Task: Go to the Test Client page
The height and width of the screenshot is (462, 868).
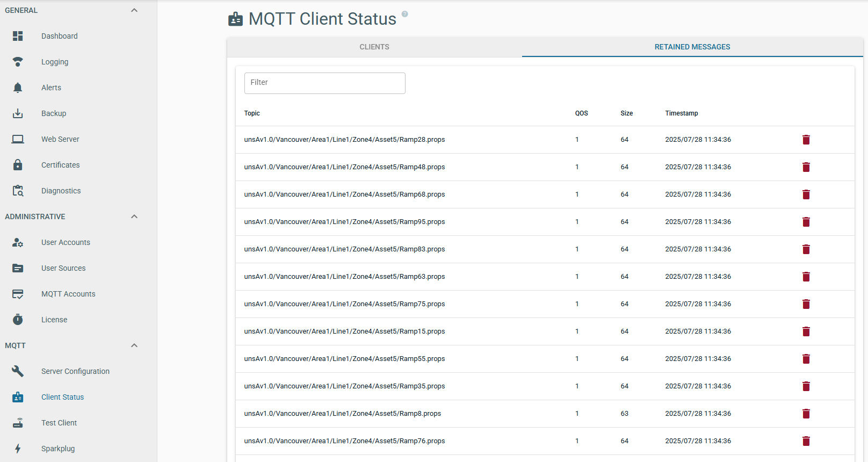Action: coord(59,423)
